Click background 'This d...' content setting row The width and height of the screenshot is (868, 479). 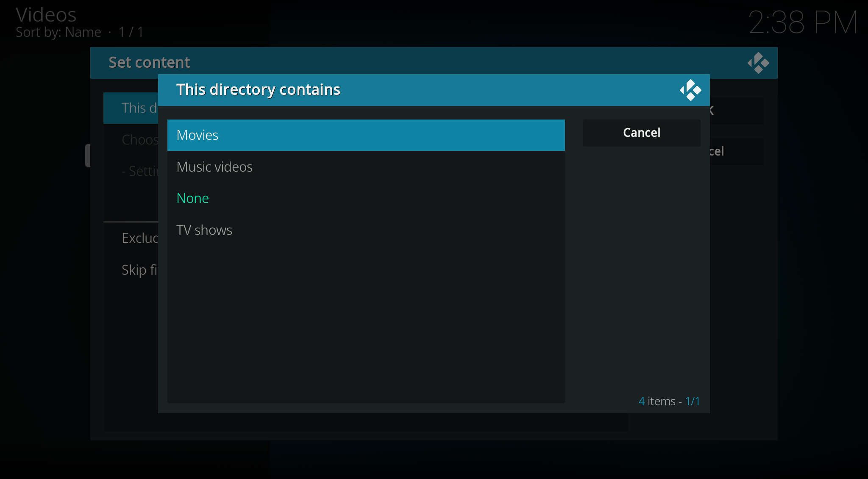coord(131,108)
